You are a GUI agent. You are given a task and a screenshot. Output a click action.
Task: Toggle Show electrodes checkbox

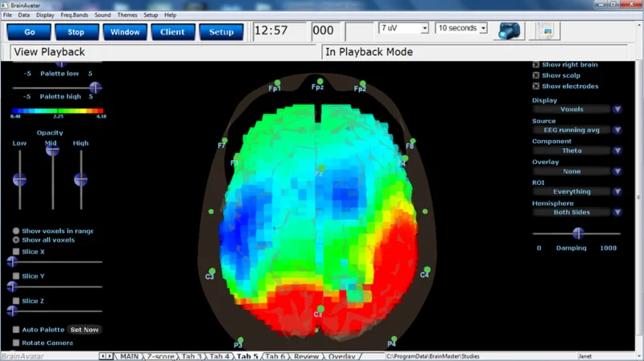click(x=535, y=86)
